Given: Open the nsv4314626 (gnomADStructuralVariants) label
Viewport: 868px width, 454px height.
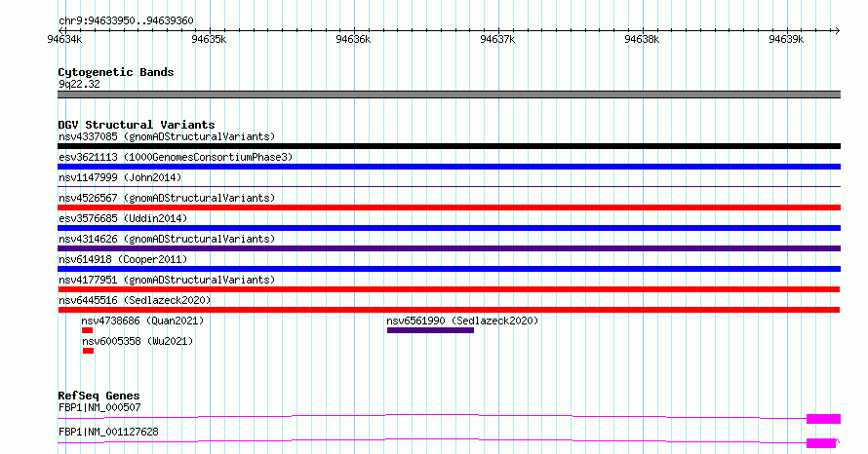Looking at the screenshot, I should pyautogui.click(x=167, y=239).
